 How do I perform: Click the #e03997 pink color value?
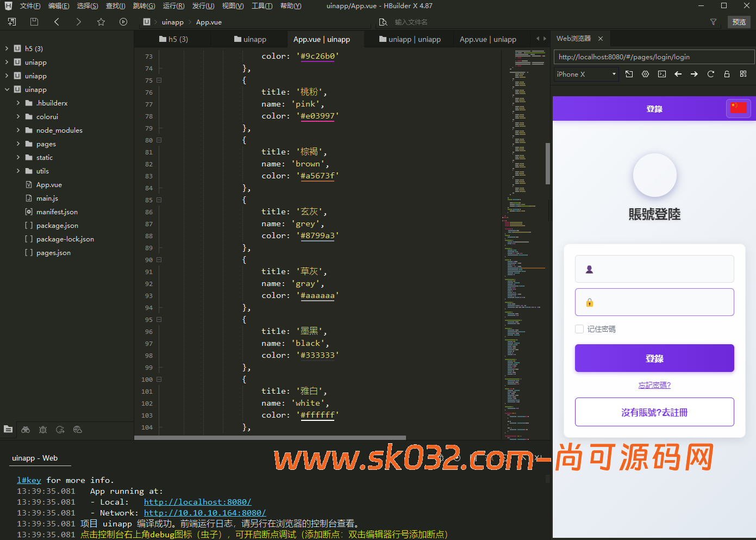click(x=317, y=116)
